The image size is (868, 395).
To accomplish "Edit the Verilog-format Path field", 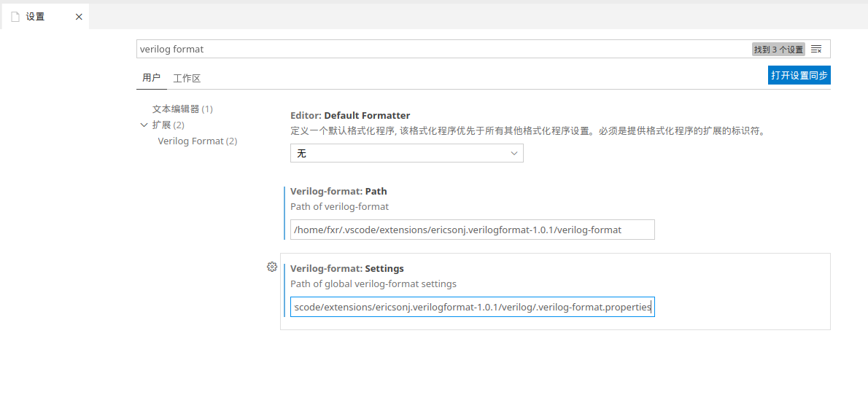I will 472,230.
